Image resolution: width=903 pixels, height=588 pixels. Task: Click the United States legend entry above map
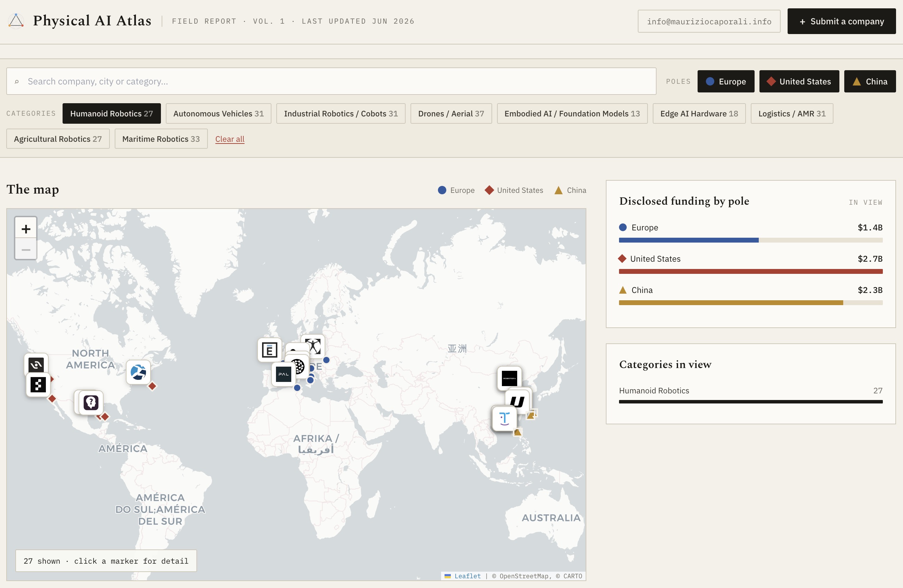click(x=514, y=190)
